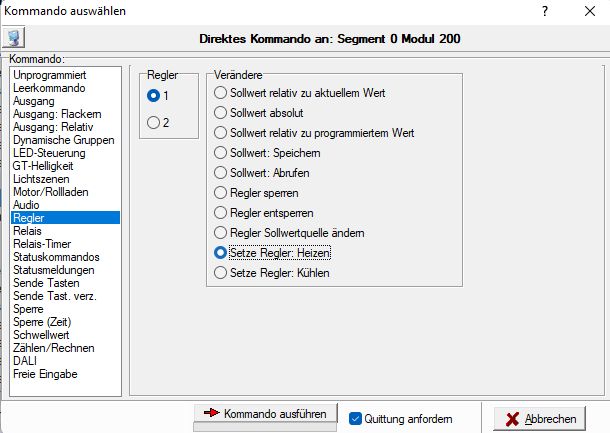610x433 pixels.
Task: Click Kommando ausführen button
Action: [x=265, y=414]
